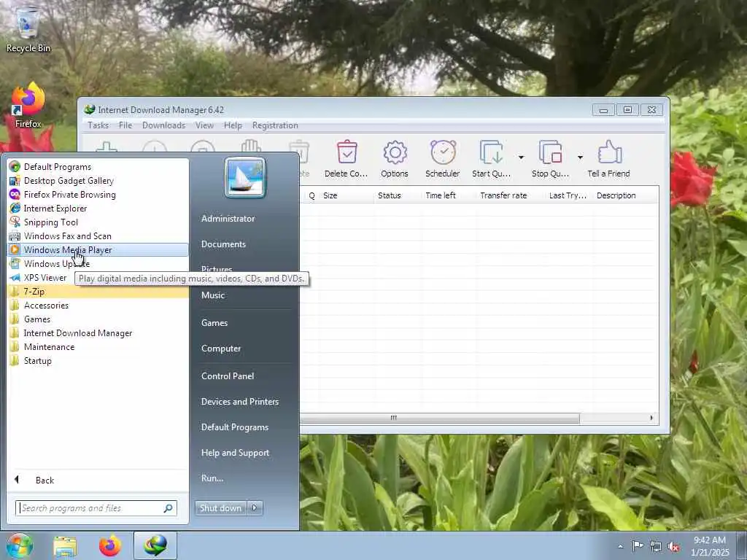Launch Firefox Private Browsing
This screenshot has width=747, height=560.
(x=98, y=194)
